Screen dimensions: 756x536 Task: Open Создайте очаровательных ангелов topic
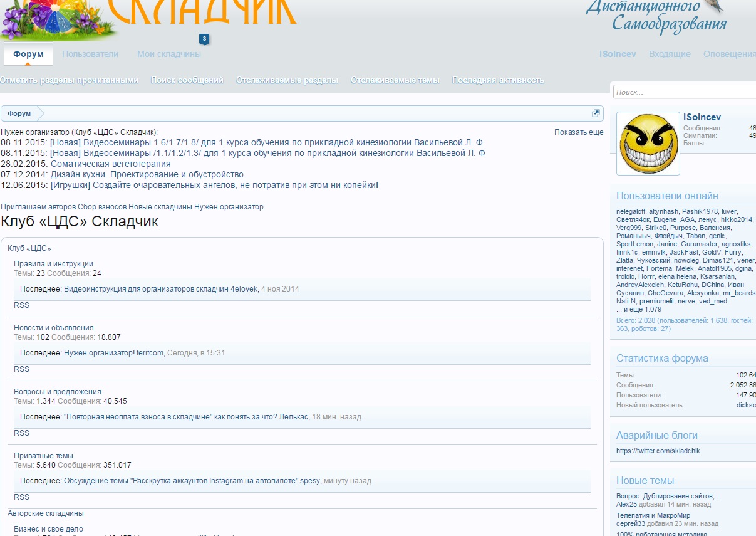pos(214,185)
